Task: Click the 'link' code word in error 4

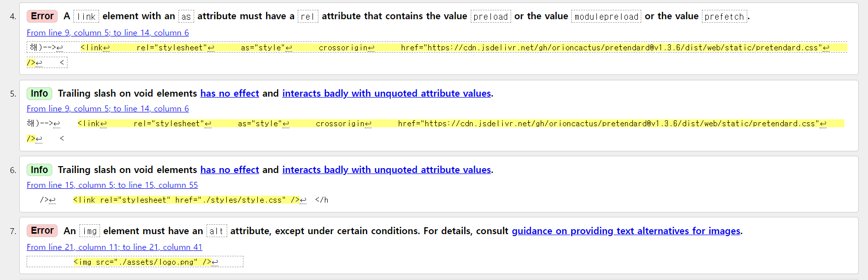Action: click(x=86, y=16)
